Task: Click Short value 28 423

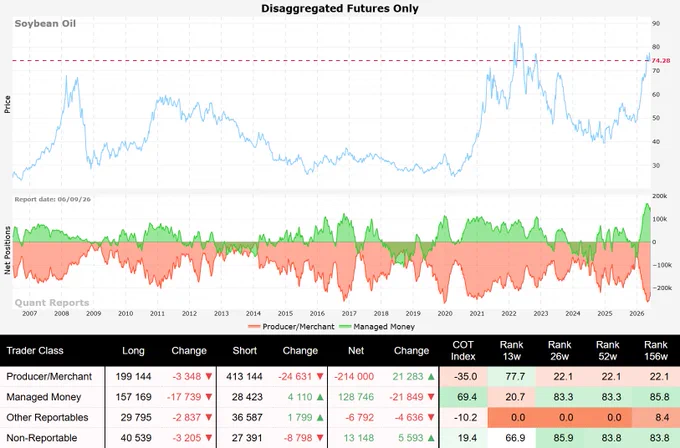Action: (247, 397)
